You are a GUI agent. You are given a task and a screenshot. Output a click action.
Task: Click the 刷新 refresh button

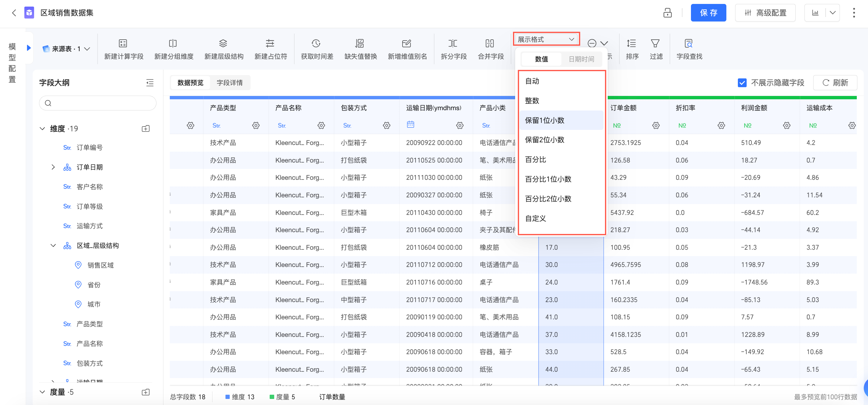[x=835, y=83]
